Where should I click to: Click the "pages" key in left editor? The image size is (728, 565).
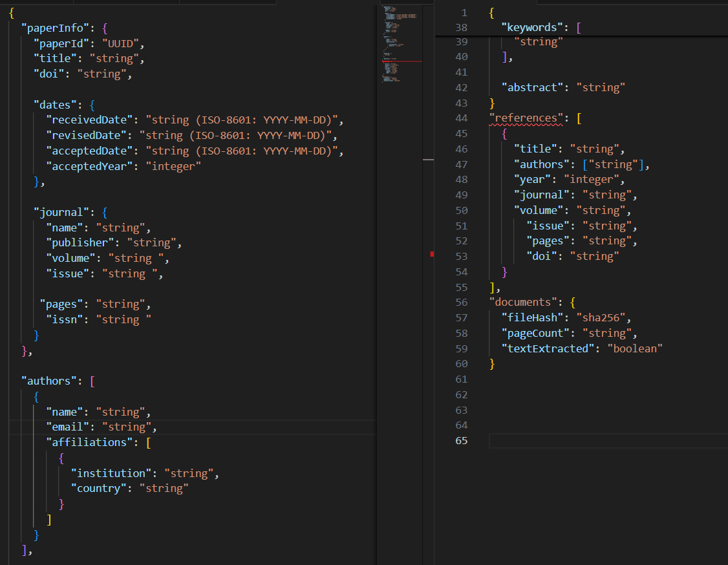61,304
